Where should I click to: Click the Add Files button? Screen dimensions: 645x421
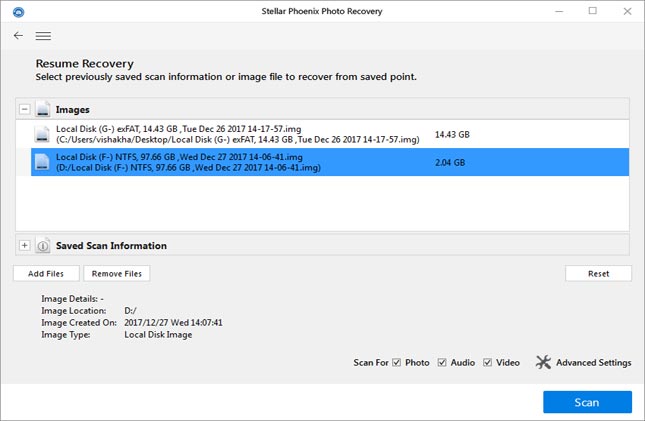[x=46, y=274]
